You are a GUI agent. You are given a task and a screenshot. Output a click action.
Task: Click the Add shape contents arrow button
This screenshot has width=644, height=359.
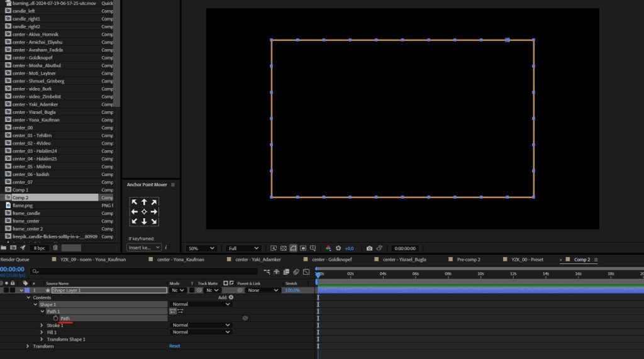click(x=231, y=297)
